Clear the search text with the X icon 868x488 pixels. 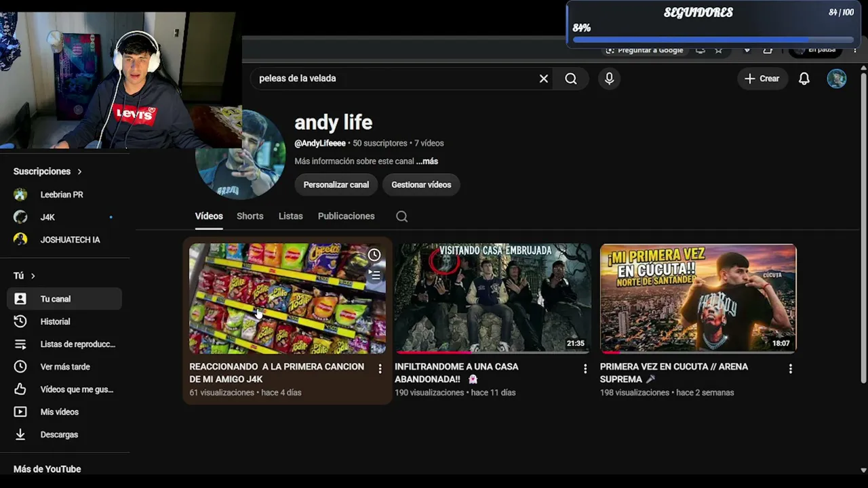(x=543, y=79)
